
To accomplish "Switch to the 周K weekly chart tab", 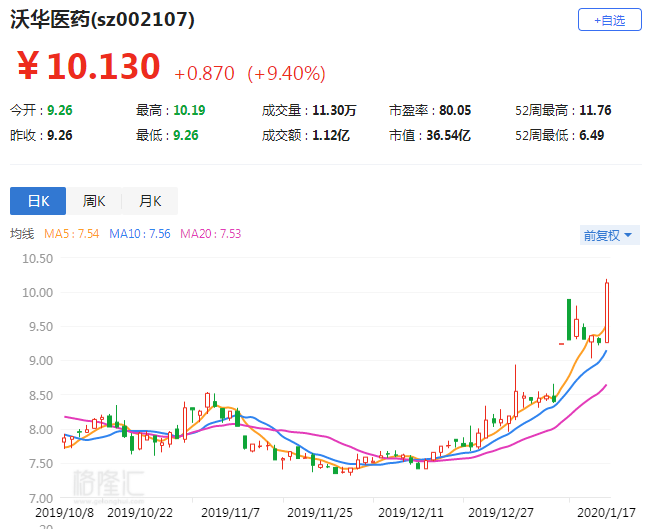I will click(94, 201).
